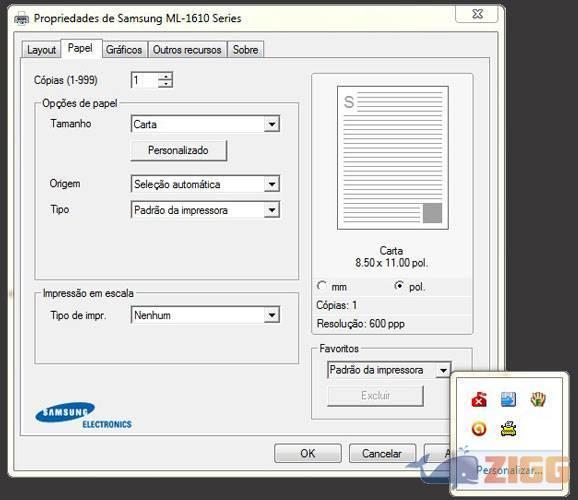Click the Excluir button
578x500 pixels.
click(375, 396)
